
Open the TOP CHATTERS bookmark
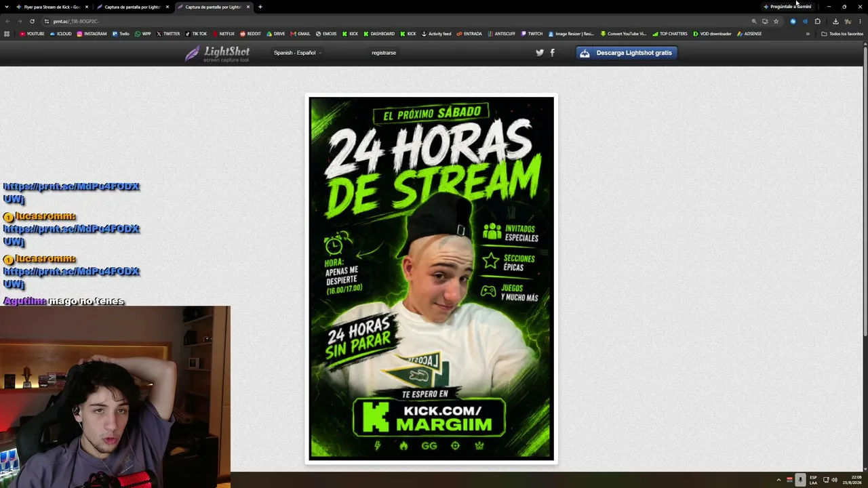point(670,34)
